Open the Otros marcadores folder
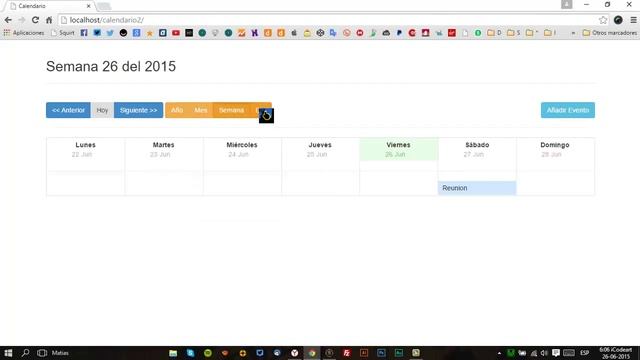Image resolution: width=640 pixels, height=360 pixels. coord(609,33)
